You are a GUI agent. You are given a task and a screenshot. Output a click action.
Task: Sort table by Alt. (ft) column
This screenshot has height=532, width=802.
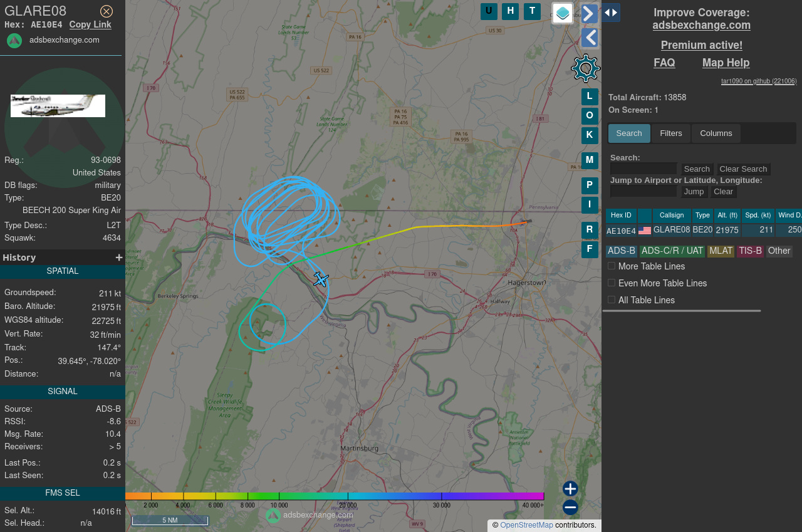point(727,216)
